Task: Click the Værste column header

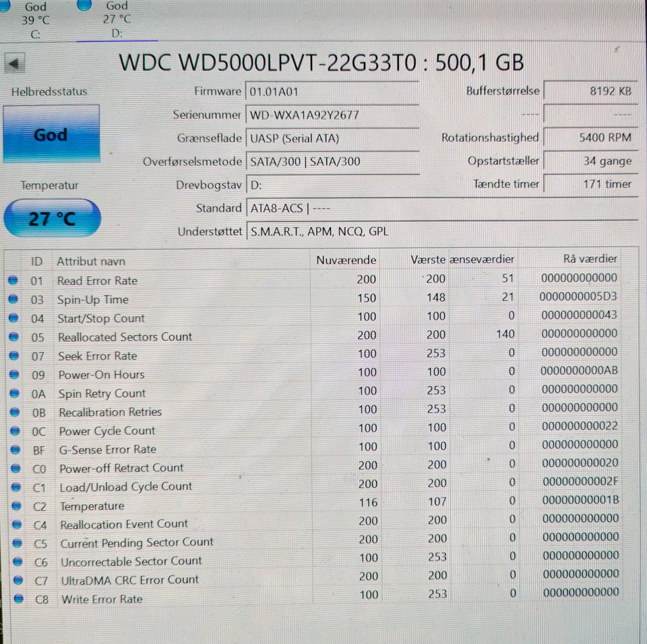Action: click(428, 259)
